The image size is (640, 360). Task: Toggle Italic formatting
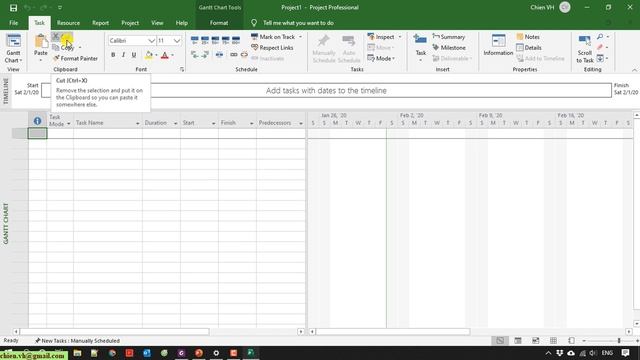point(123,55)
